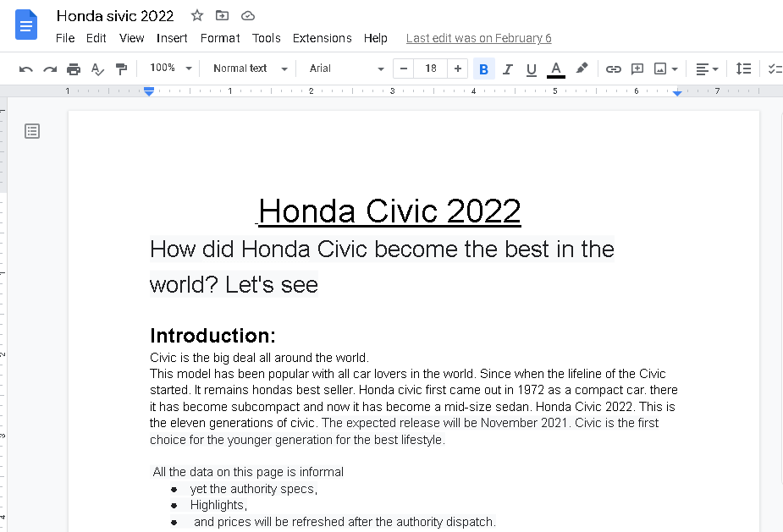Viewport: 783px width, 532px height.
Task: Open the checklist tool
Action: [x=775, y=69]
